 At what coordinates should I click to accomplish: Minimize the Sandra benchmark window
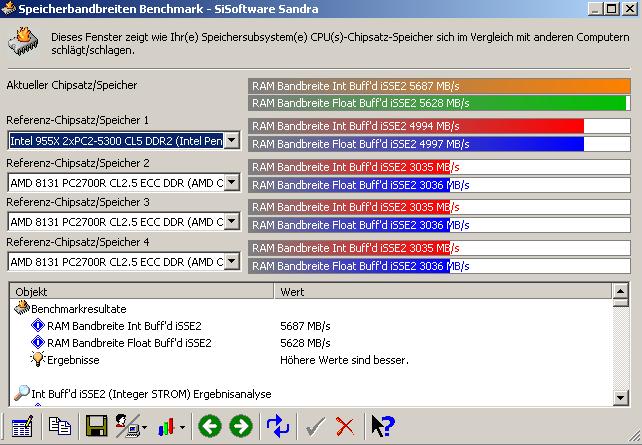pyautogui.click(x=595, y=9)
